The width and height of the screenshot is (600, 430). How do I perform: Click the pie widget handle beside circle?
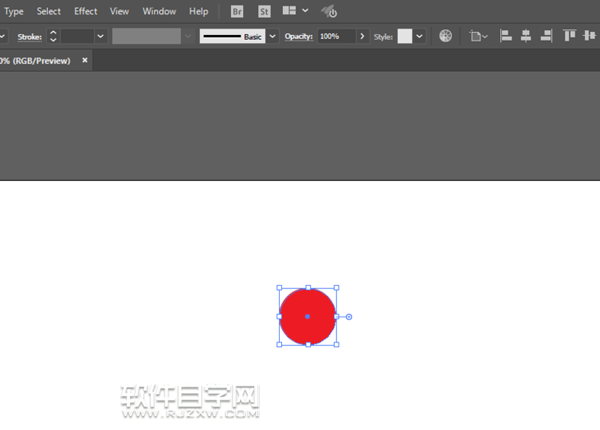349,317
